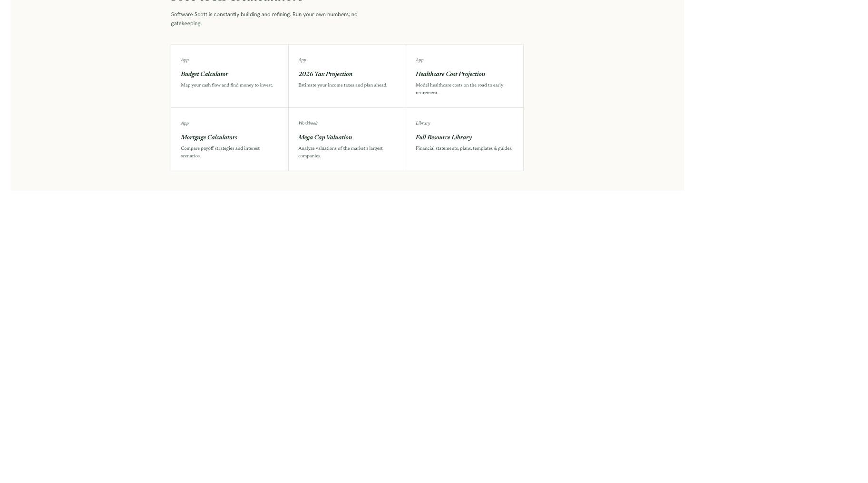Open the 2026 Tax Projection card
This screenshot has height=483, width=868.
pyautogui.click(x=347, y=76)
